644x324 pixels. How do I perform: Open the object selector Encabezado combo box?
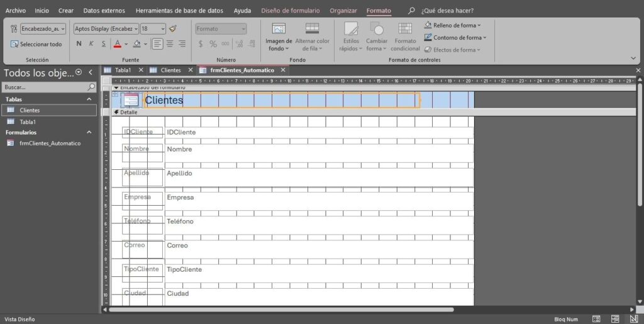click(43, 29)
